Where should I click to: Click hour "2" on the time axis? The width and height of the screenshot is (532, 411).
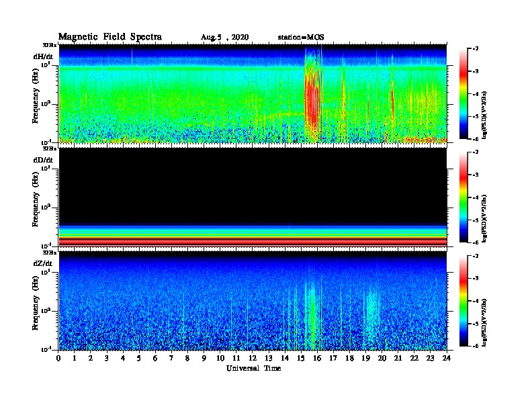[91, 358]
